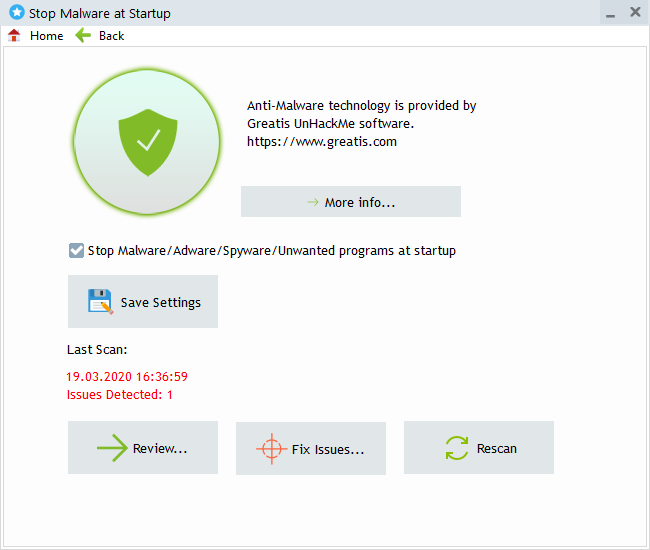
Task: Click the orange crosshair Fix icon
Action: (270, 449)
